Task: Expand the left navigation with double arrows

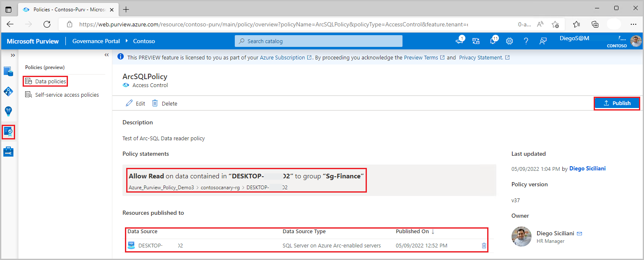Action: (x=13, y=54)
